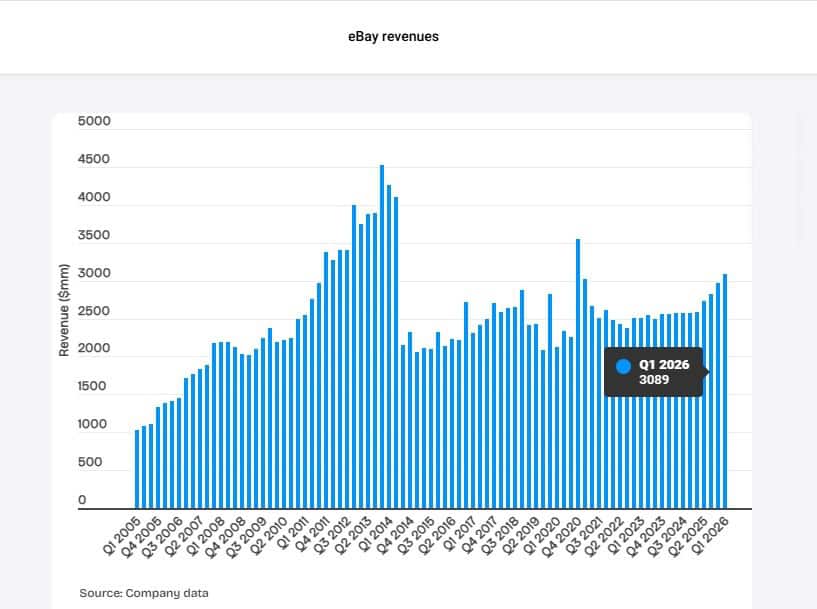Click the Q2 2010 x-axis label
The width and height of the screenshot is (817, 609).
pos(269,537)
